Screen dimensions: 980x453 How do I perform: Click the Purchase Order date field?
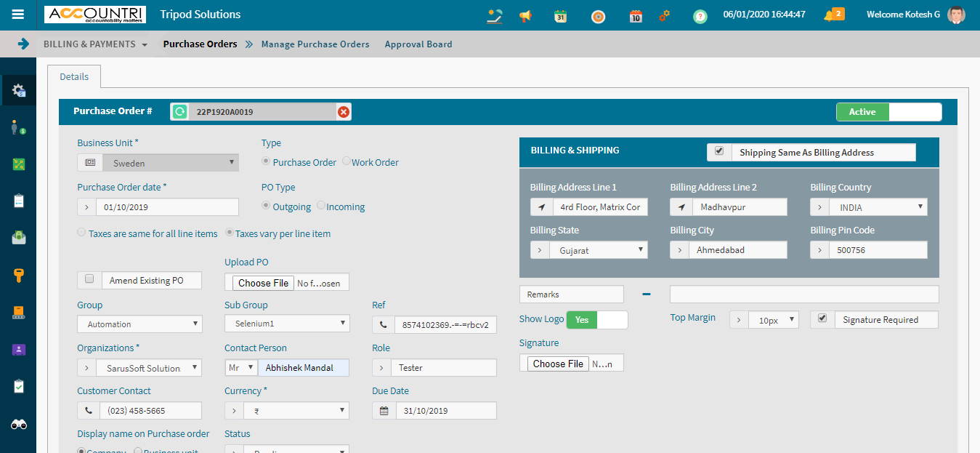[167, 207]
